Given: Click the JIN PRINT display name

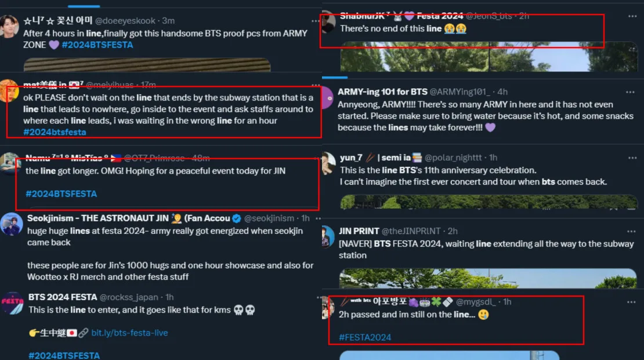Looking at the screenshot, I should pyautogui.click(x=359, y=231).
